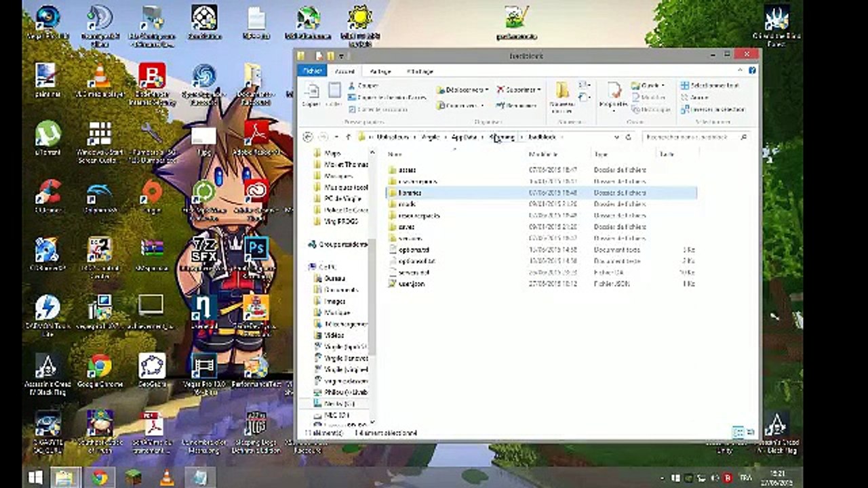Click the Google Chrome icon on the taskbar
Screen dimensions: 868x488
coord(100,477)
